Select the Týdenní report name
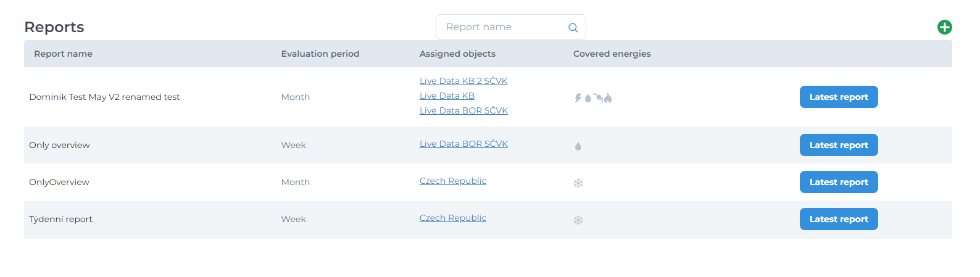The height and width of the screenshot is (277, 980). (60, 219)
